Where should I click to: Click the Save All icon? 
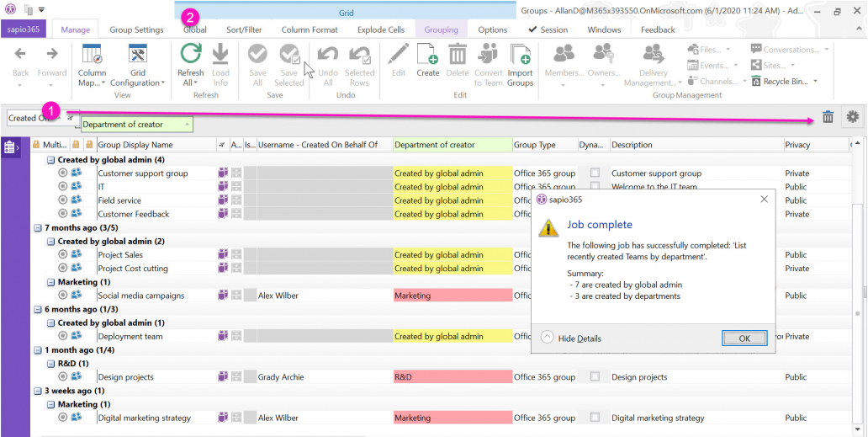[x=257, y=54]
